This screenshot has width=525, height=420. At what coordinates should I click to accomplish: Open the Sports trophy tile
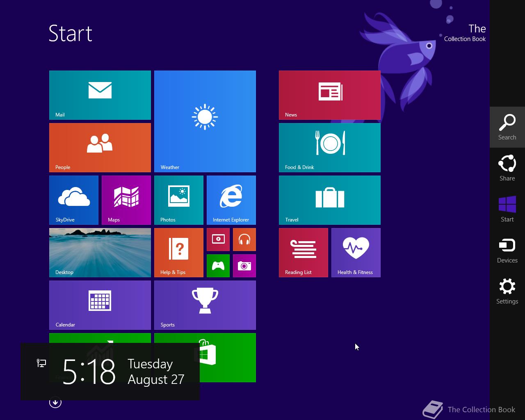(205, 305)
